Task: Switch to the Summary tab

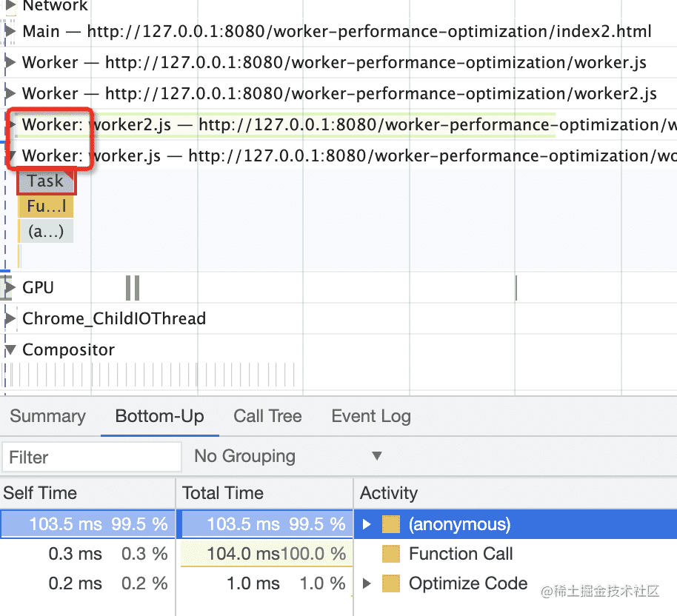Action: 47,416
